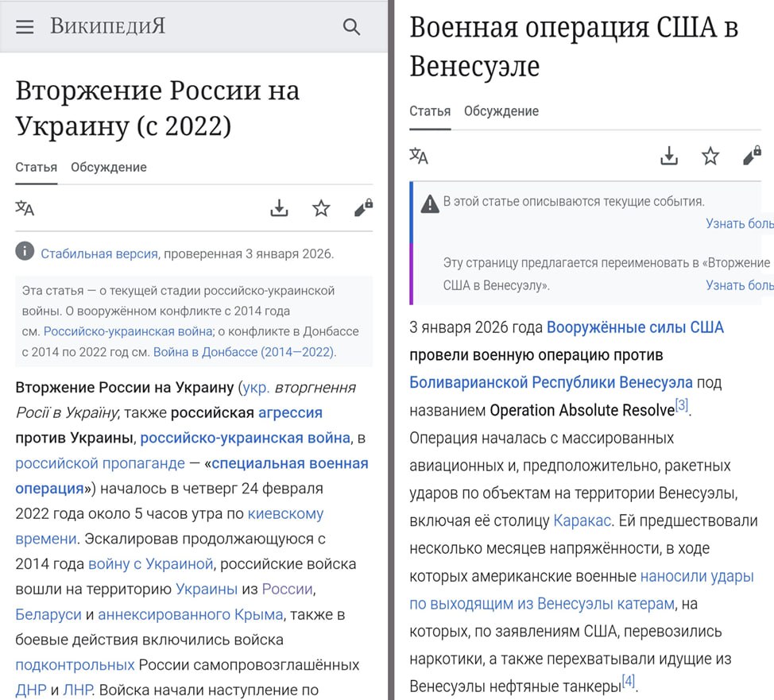Open protected edit icon on Venezuela article
Image resolution: width=774 pixels, height=700 pixels.
tap(751, 157)
